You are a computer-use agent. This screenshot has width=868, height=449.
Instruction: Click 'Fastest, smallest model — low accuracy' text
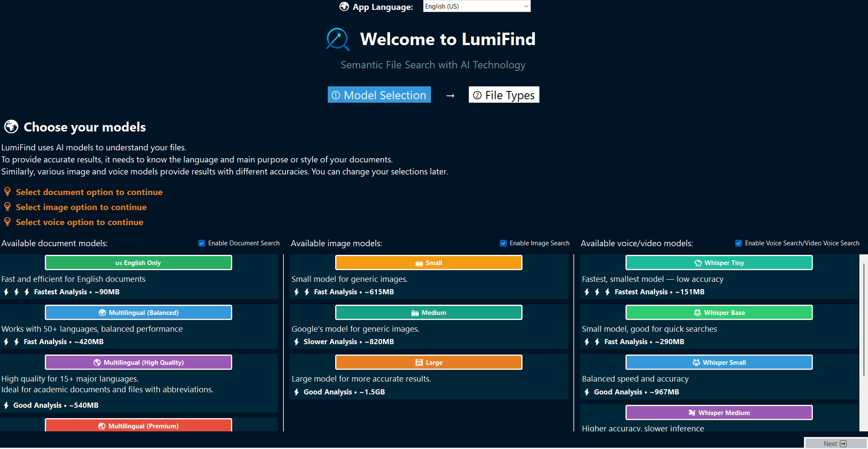[x=653, y=279]
